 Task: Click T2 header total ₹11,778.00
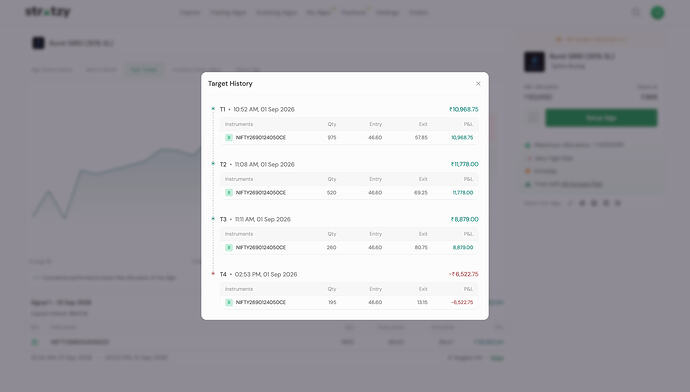point(465,165)
